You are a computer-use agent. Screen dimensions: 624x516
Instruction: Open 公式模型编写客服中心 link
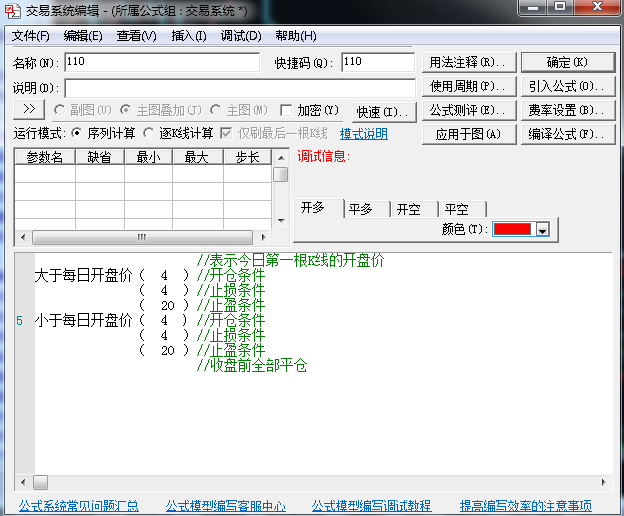pos(225,506)
